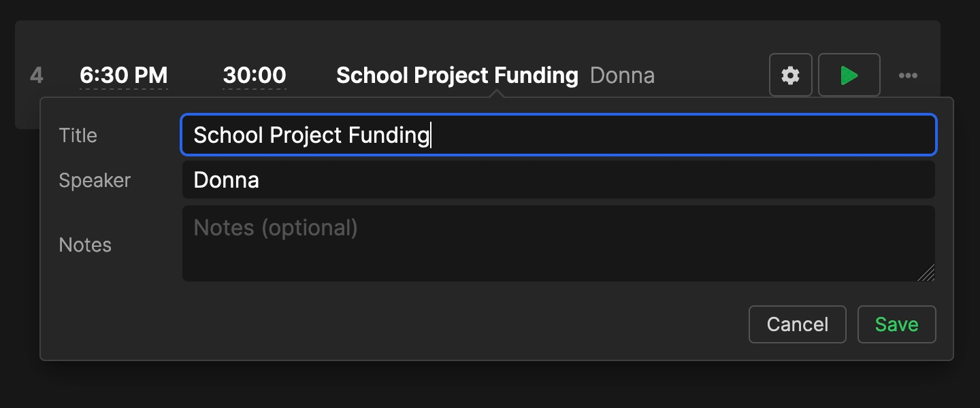Click into the Notes (optional) text area
The height and width of the screenshot is (408, 980).
point(558,243)
